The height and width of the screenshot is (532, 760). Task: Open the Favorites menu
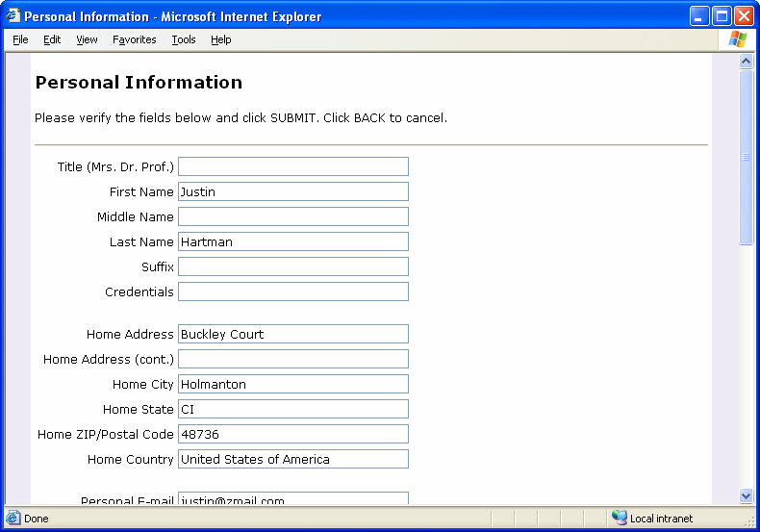point(134,39)
